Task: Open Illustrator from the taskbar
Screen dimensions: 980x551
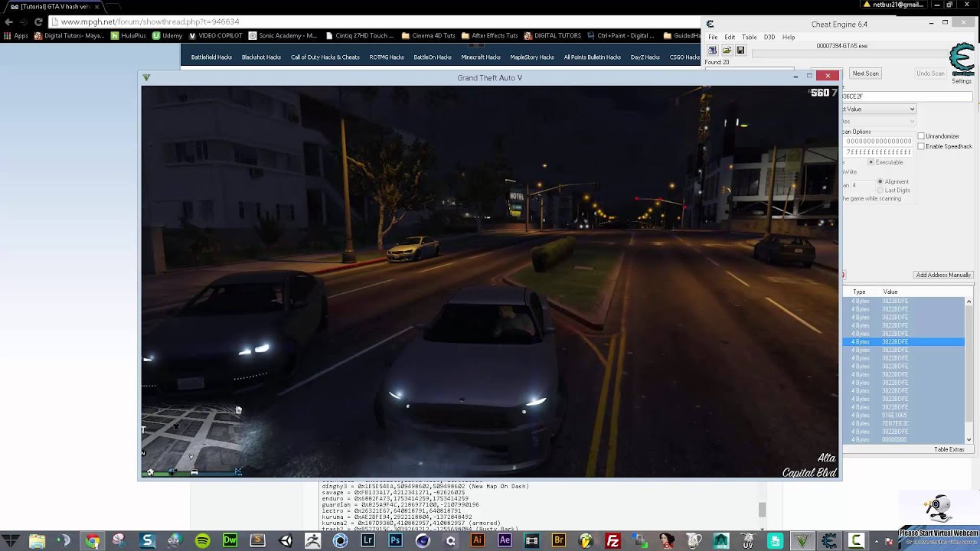Action: [x=477, y=541]
